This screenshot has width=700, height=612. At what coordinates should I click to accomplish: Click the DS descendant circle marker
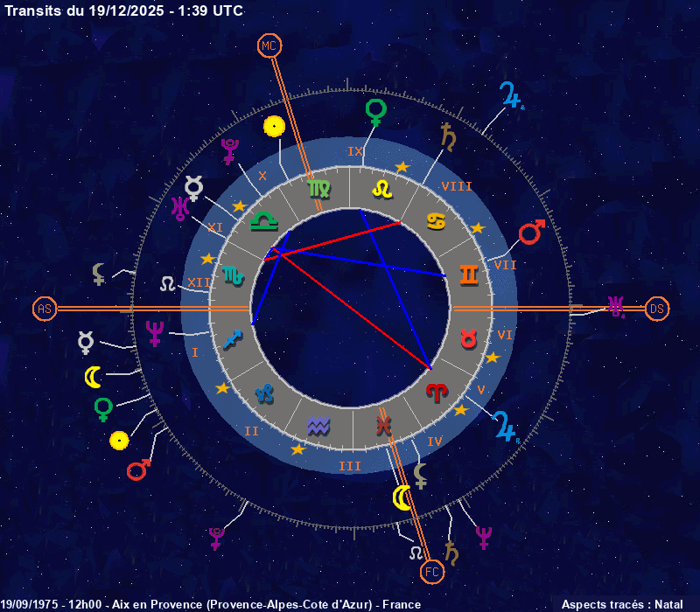coord(657,309)
